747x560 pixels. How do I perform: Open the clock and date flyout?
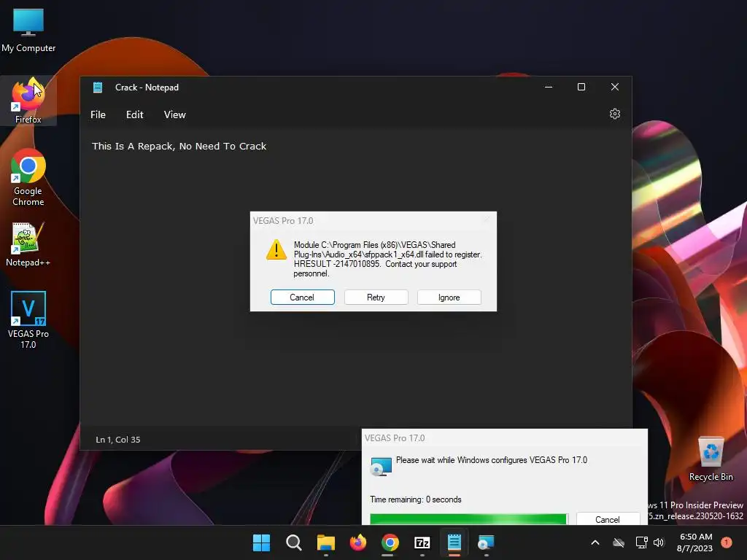click(x=695, y=542)
